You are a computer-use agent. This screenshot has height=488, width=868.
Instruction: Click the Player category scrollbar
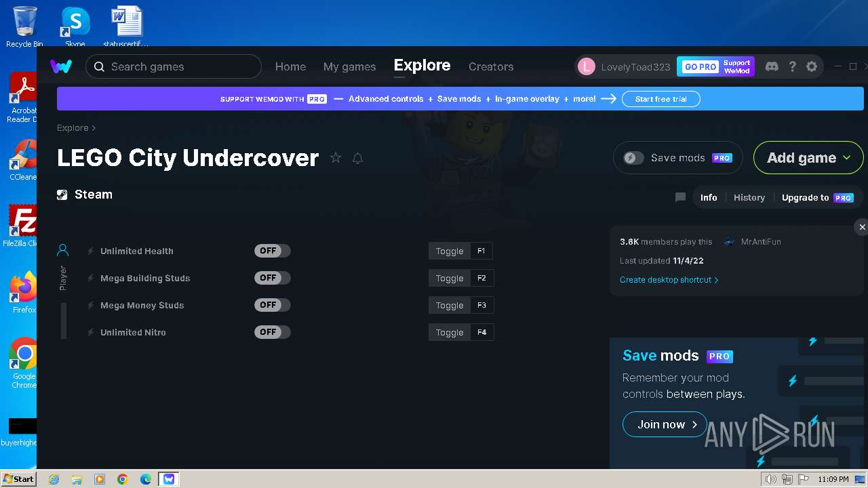[64, 321]
